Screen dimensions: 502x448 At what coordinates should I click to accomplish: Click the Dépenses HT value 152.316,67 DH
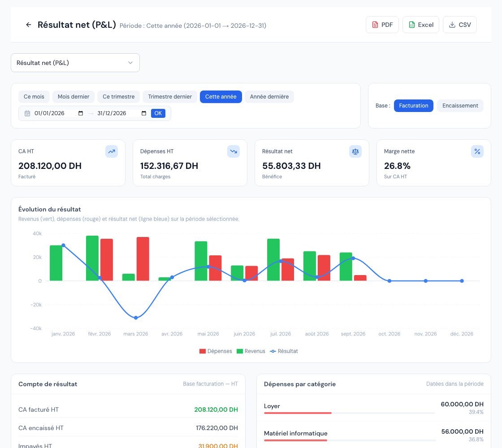click(169, 166)
